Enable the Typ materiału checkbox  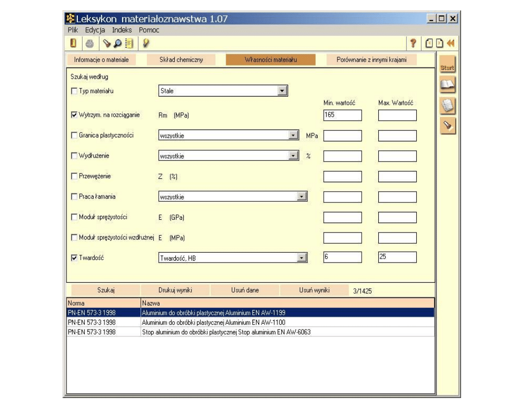pyautogui.click(x=74, y=91)
